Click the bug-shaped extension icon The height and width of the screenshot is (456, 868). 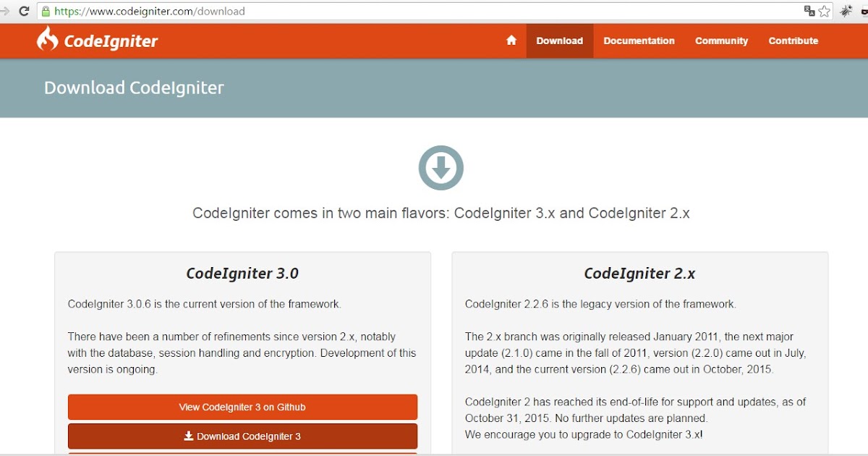coord(845,11)
